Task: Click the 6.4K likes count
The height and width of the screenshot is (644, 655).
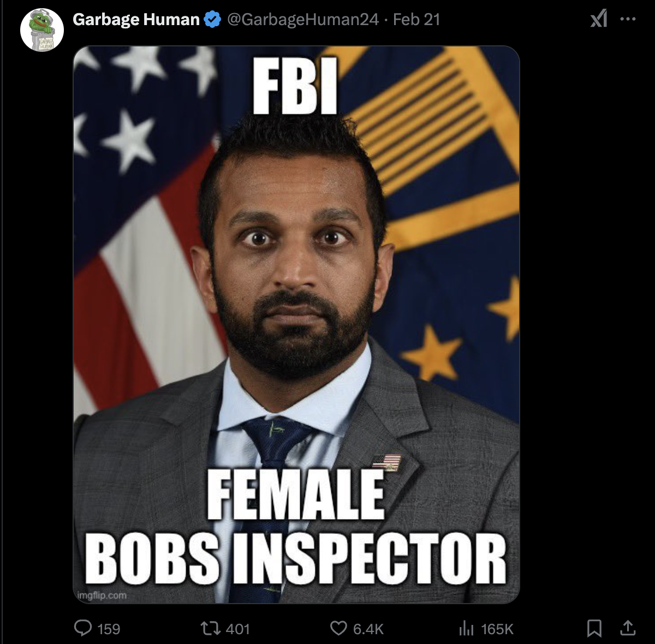Action: [x=368, y=629]
